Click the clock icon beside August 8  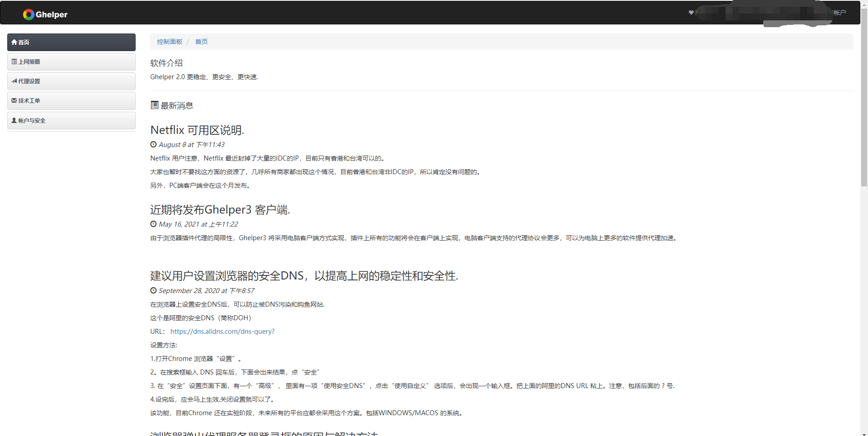[x=153, y=145]
